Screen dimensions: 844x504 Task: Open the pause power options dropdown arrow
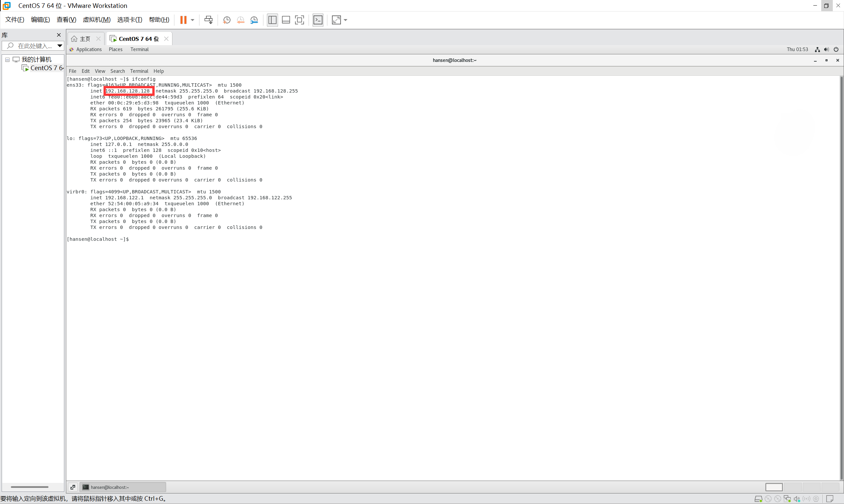(x=193, y=20)
